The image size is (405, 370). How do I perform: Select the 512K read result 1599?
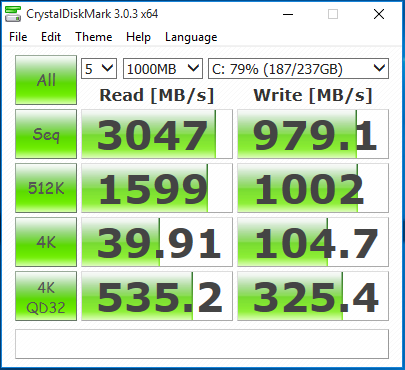pos(157,188)
